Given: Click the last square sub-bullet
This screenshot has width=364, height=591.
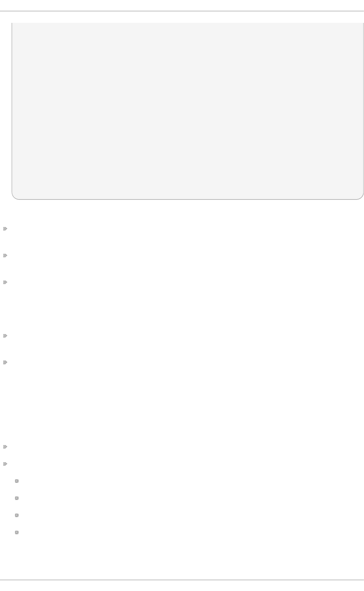Looking at the screenshot, I should click(x=17, y=532).
